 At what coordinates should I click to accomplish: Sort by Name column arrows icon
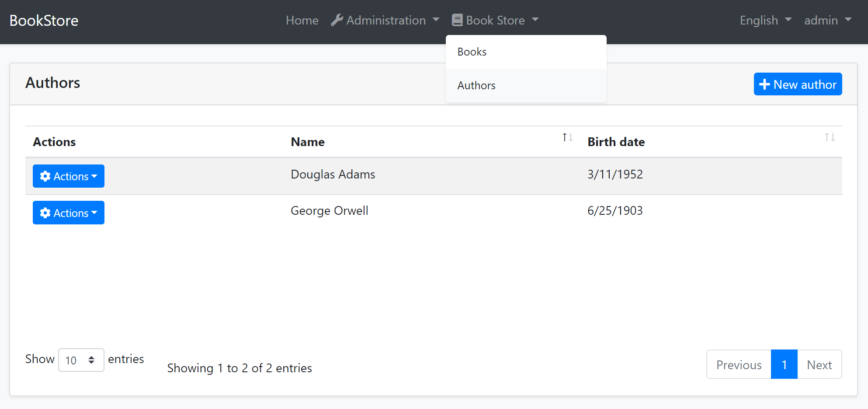(x=567, y=137)
